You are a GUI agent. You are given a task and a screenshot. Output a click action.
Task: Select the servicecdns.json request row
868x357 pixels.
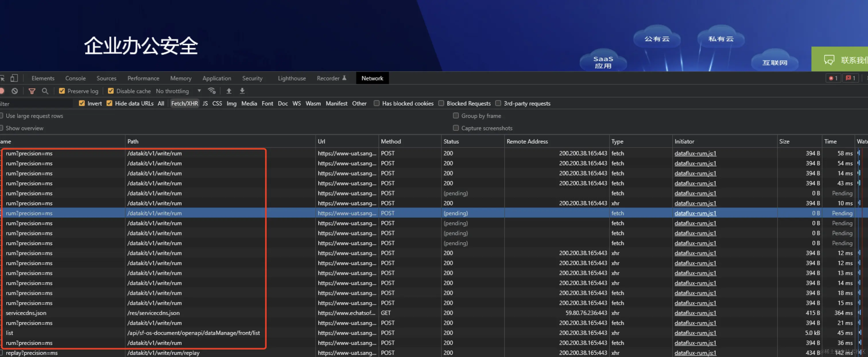26,313
